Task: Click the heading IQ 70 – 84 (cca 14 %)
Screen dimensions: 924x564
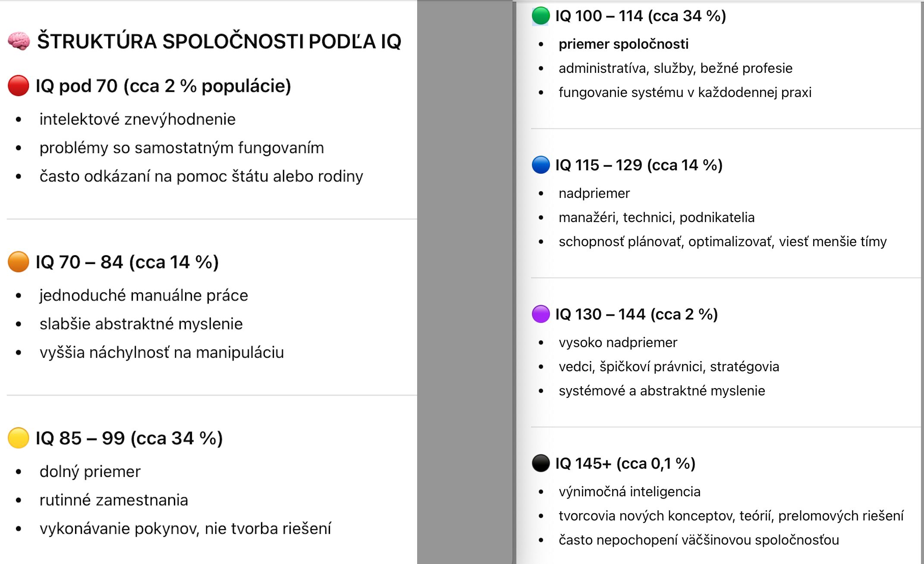Action: (x=127, y=262)
